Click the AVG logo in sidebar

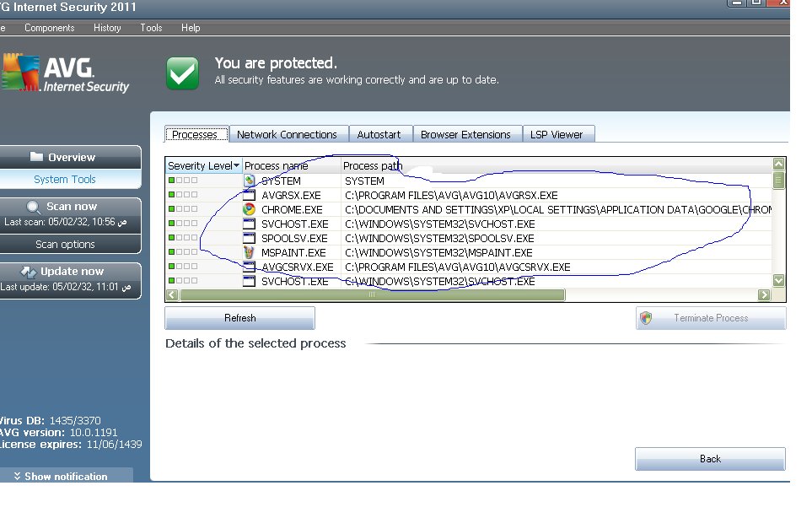[x=65, y=73]
